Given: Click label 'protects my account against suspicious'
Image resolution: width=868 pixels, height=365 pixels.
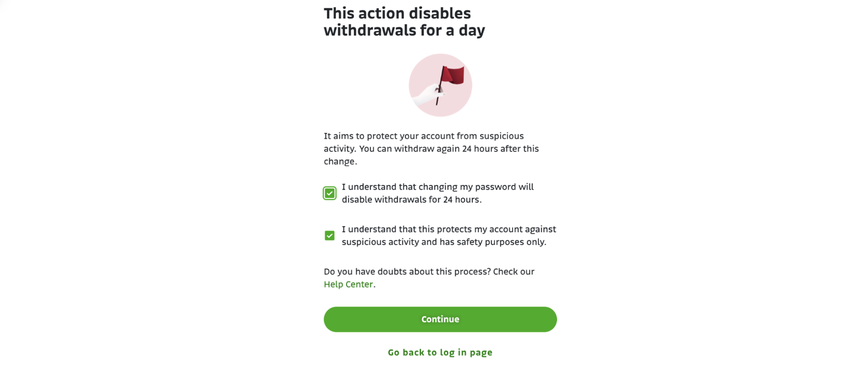Looking at the screenshot, I should point(448,236).
